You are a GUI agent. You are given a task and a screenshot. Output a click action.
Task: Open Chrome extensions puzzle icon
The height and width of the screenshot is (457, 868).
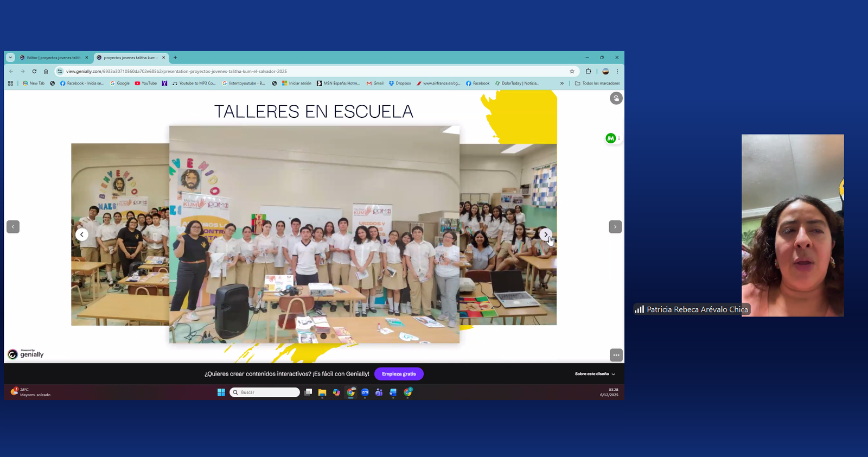point(588,71)
